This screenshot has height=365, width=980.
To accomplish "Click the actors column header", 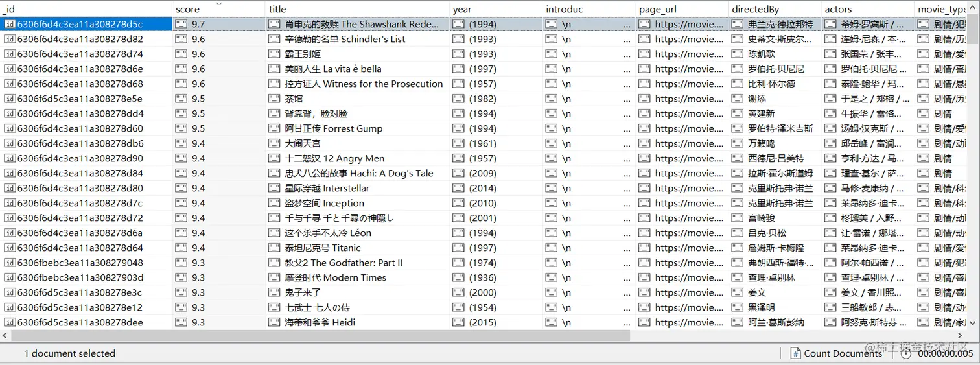I will [x=868, y=9].
